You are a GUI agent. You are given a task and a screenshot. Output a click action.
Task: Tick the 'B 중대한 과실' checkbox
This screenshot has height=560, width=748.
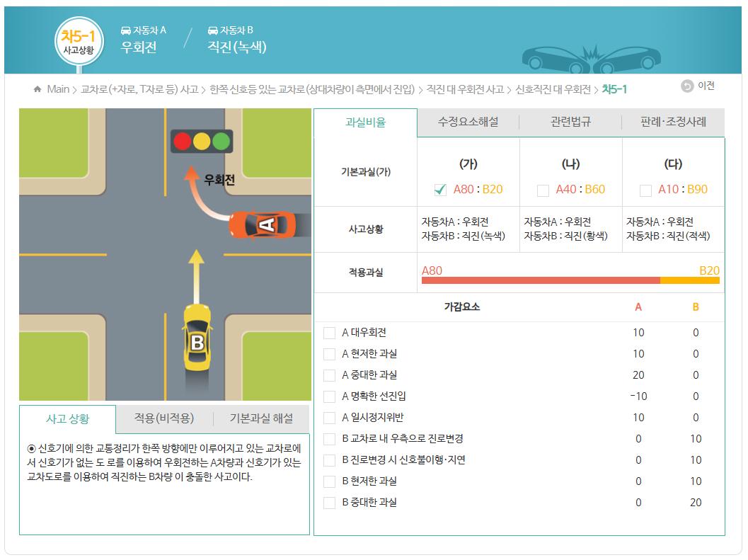[330, 503]
